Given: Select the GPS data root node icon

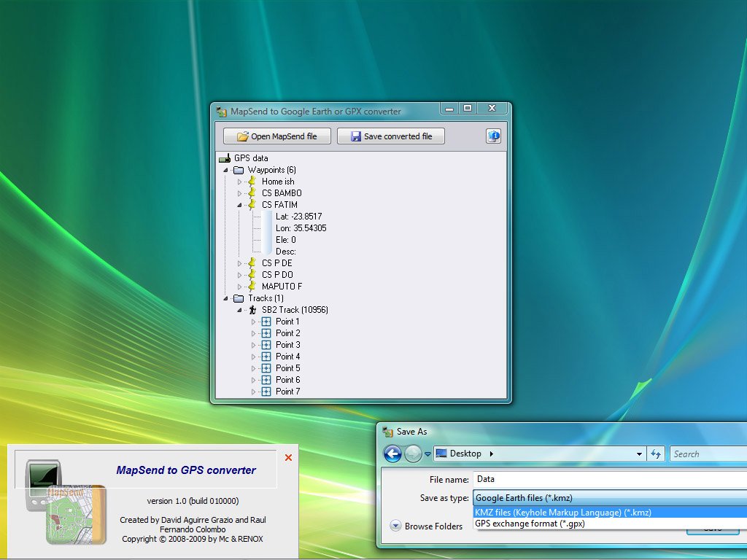Looking at the screenshot, I should (225, 158).
